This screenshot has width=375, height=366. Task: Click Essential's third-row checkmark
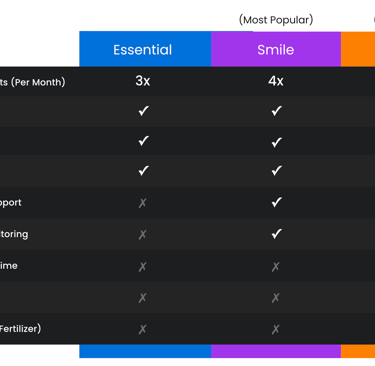point(143,171)
